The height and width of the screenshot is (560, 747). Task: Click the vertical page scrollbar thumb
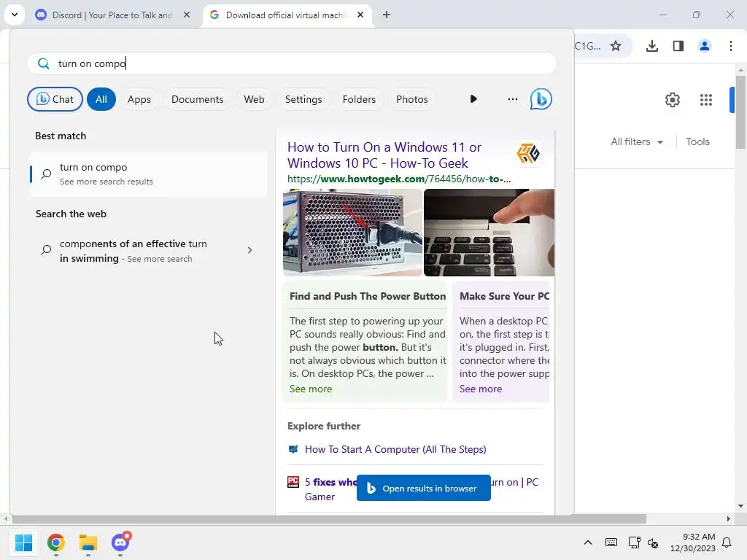[740, 112]
